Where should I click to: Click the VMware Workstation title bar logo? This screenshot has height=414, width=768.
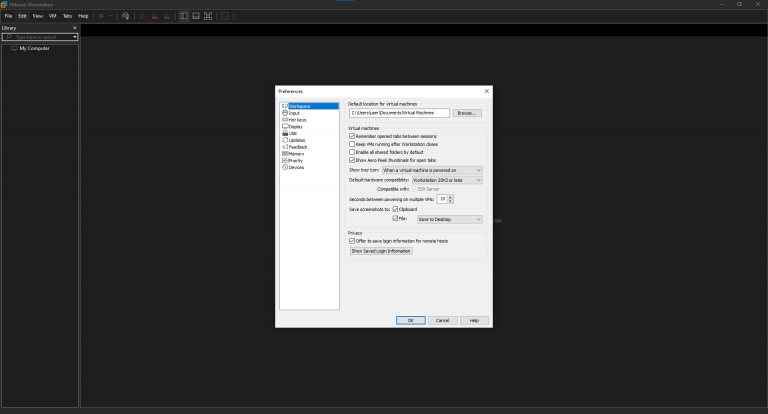[4, 4]
